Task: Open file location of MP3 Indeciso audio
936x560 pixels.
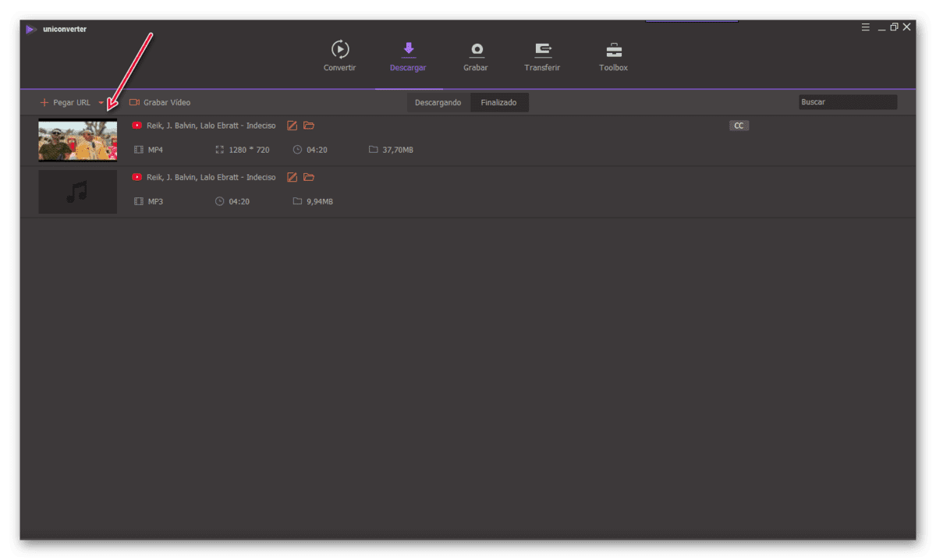Action: point(309,177)
